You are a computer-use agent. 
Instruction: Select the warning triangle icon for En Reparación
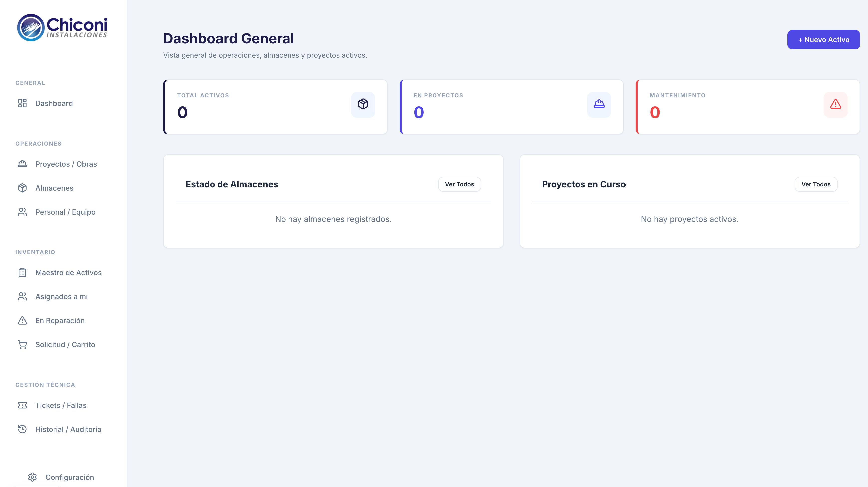22,320
